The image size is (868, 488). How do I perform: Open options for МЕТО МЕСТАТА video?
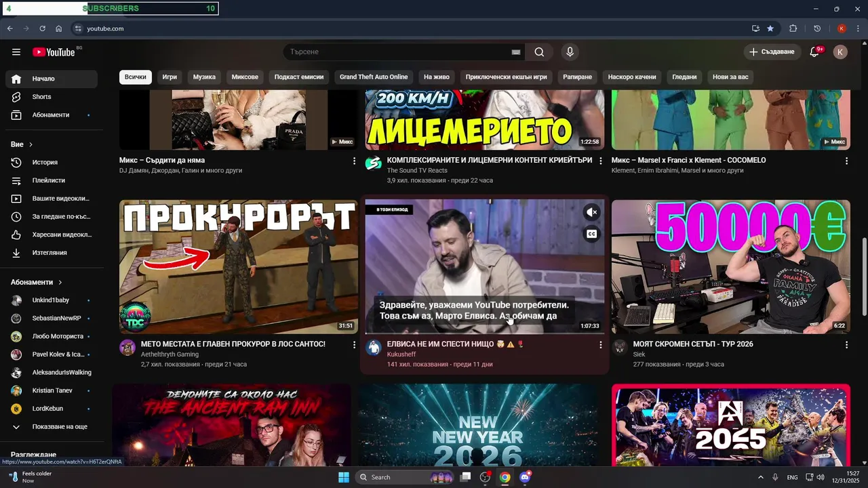[354, 345]
